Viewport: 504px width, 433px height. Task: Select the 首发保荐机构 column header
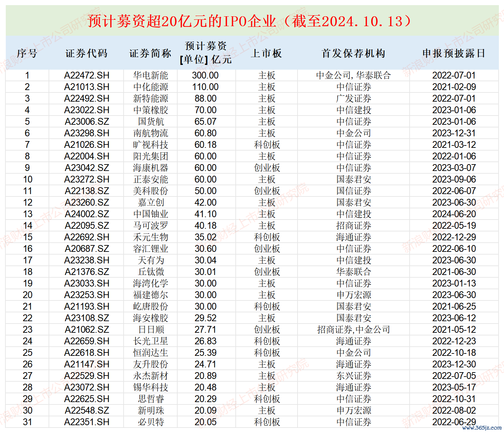[353, 53]
